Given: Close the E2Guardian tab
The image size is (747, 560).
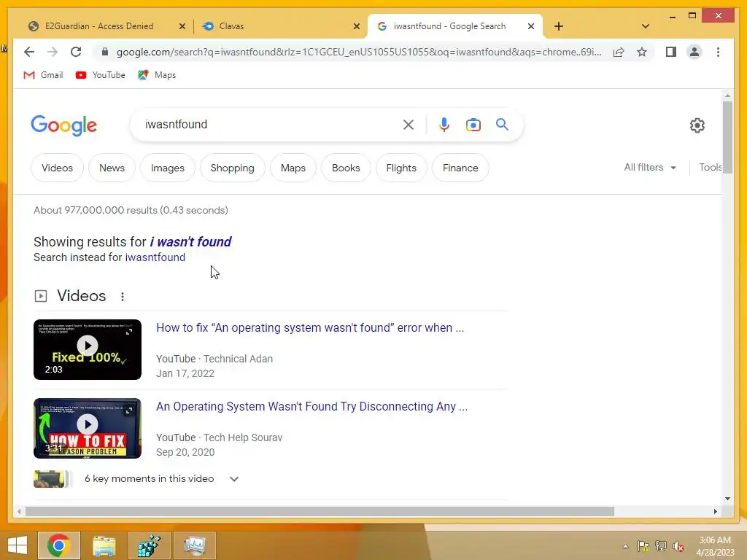Looking at the screenshot, I should pyautogui.click(x=182, y=26).
